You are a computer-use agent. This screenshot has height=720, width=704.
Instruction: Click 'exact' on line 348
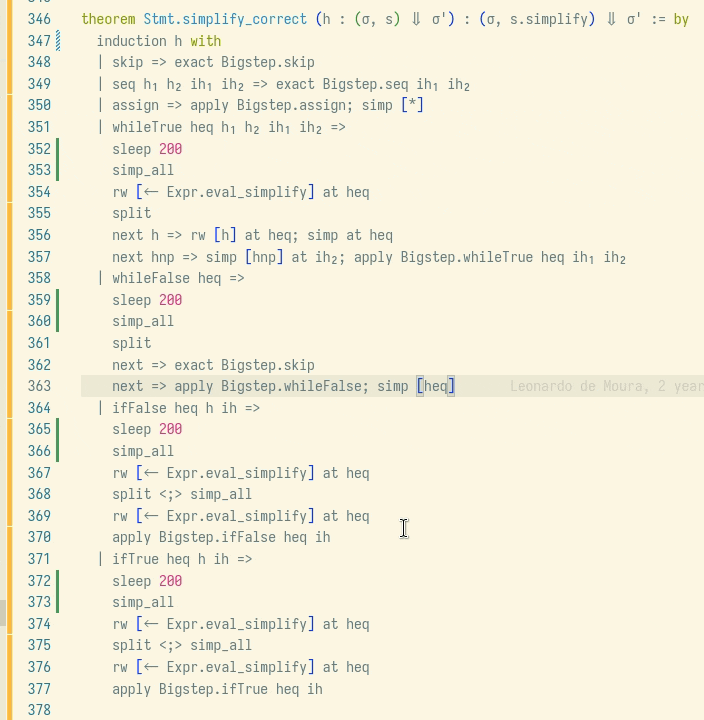click(x=194, y=62)
